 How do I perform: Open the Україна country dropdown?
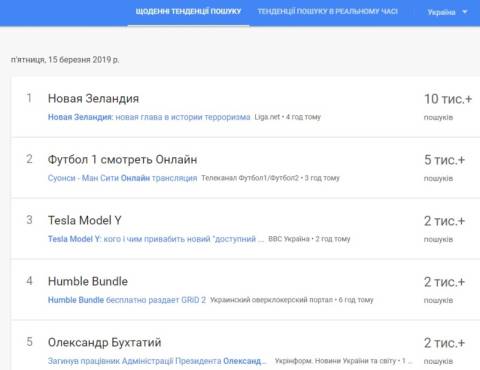coord(448,12)
